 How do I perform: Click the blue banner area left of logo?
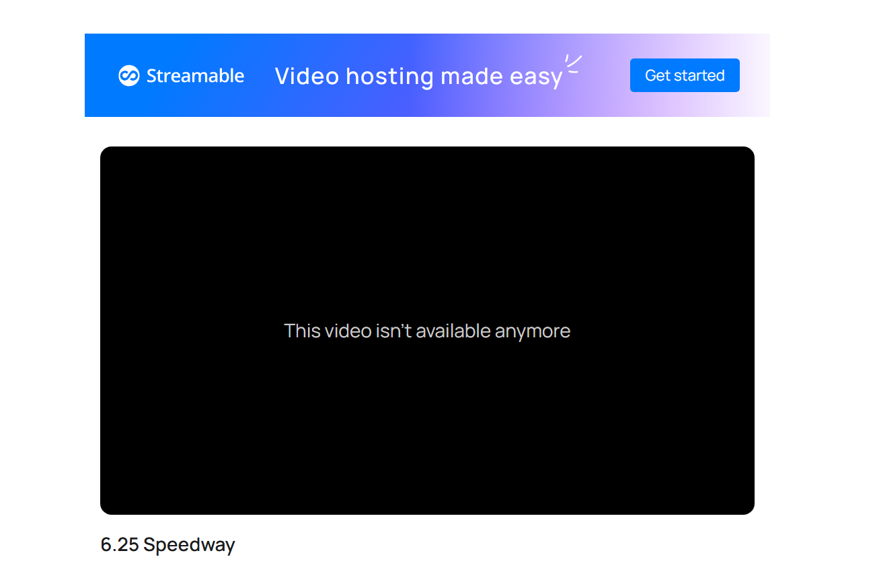click(x=101, y=75)
